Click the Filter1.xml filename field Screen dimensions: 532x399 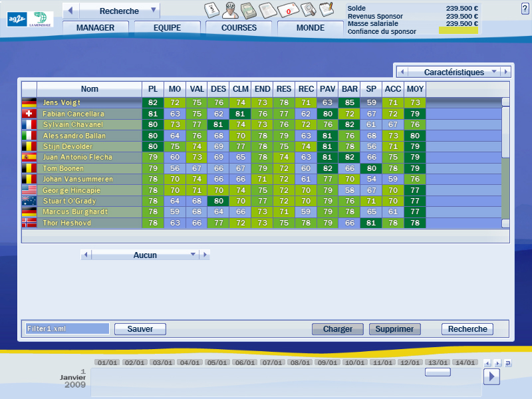66,329
